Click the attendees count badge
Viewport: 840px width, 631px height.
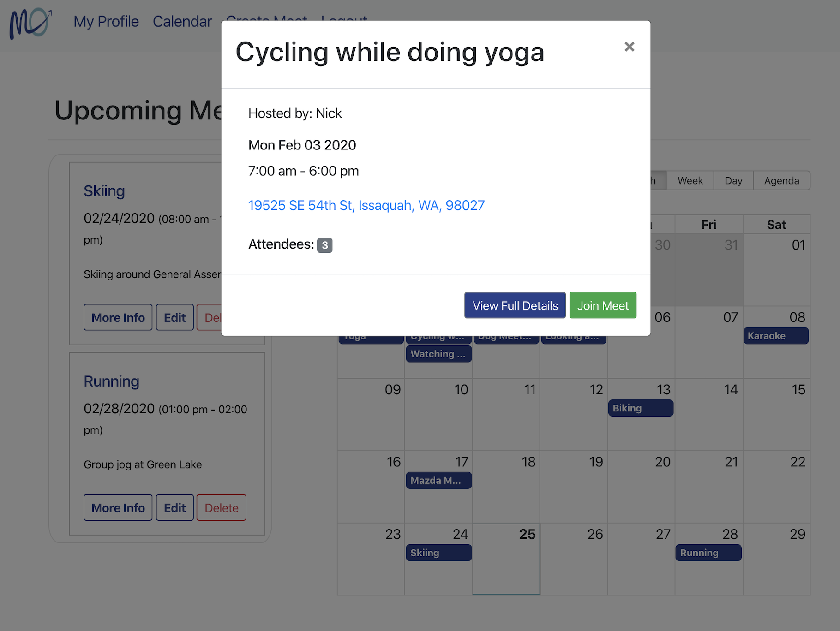[x=324, y=245]
